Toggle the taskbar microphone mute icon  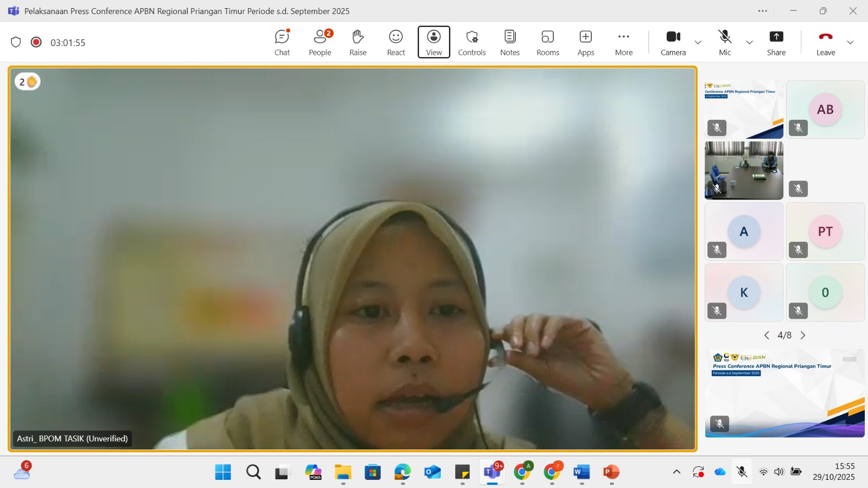(742, 472)
